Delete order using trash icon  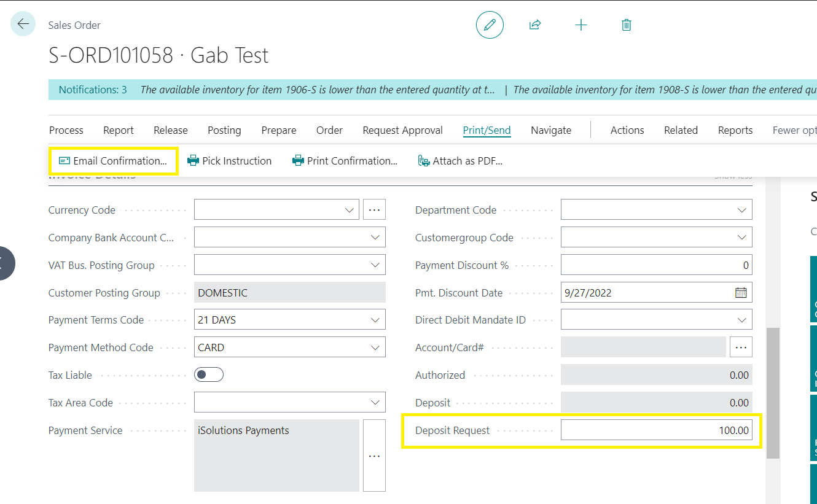626,25
